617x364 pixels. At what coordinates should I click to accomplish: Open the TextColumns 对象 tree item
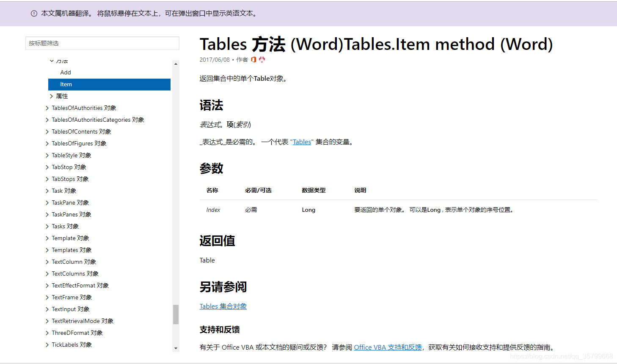pos(75,274)
